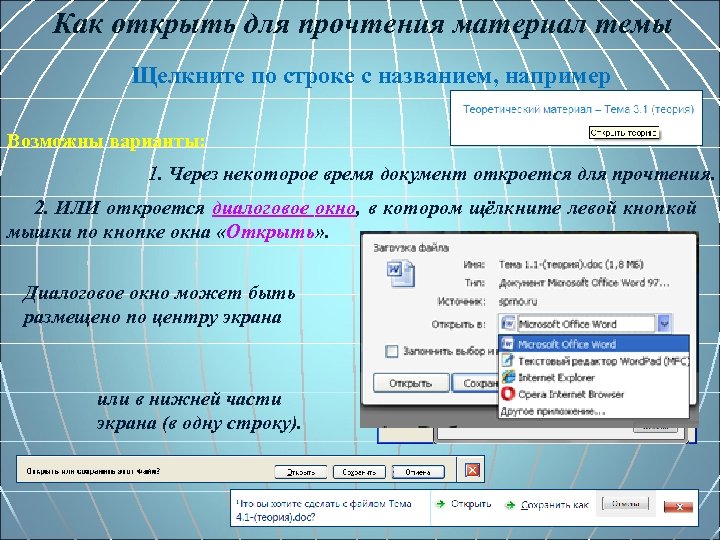Click 'Сохранить как' in bottom notification

point(554,505)
